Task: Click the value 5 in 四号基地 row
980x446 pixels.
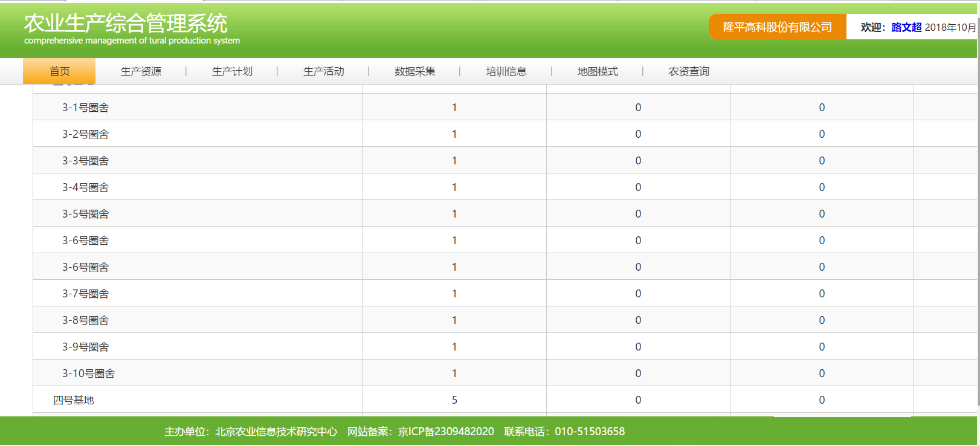Action: tap(454, 400)
